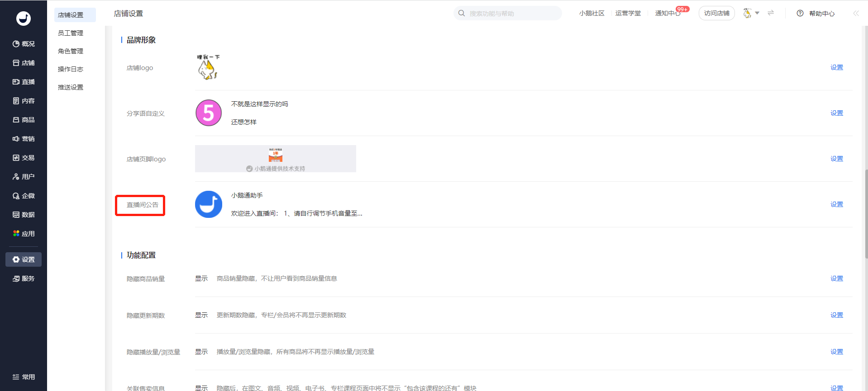Open the 服务 sidebar item
The image size is (868, 391).
(x=24, y=278)
